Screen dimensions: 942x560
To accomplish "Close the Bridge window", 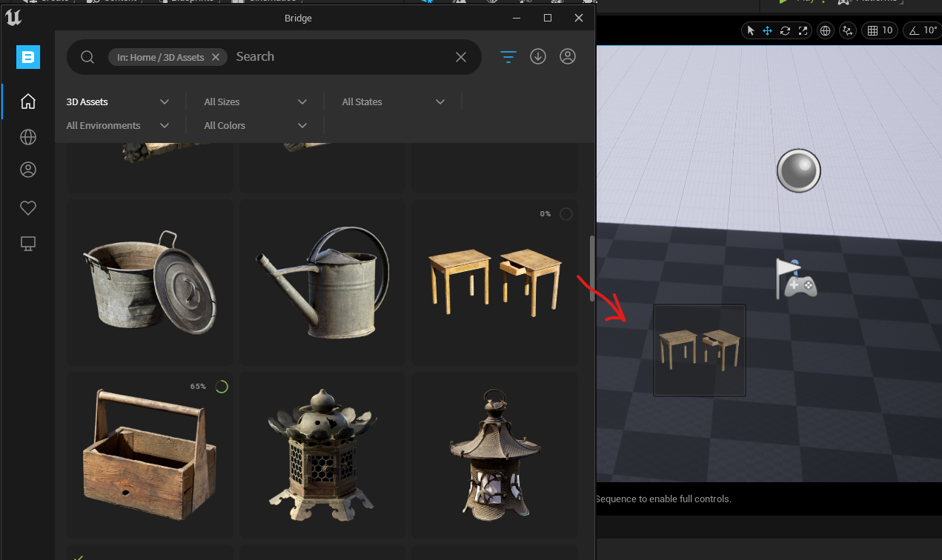I will pyautogui.click(x=579, y=18).
